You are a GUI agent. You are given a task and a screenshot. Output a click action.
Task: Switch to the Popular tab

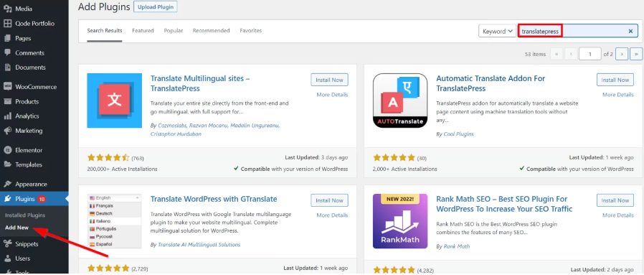[174, 31]
